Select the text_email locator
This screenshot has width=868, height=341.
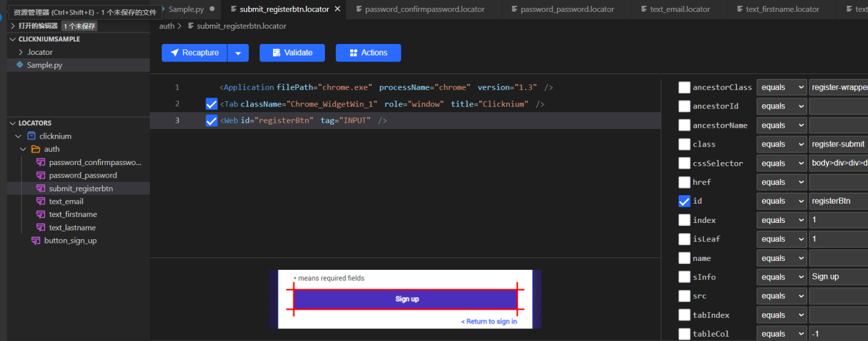(66, 202)
